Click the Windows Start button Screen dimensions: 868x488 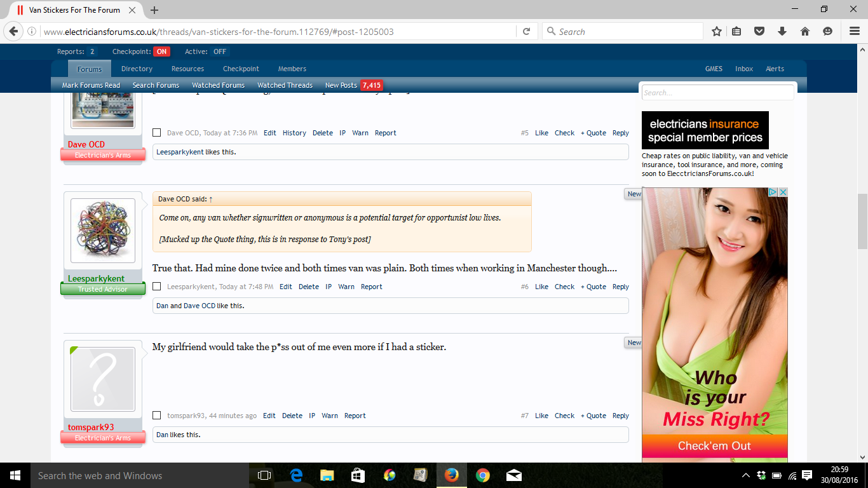15,475
